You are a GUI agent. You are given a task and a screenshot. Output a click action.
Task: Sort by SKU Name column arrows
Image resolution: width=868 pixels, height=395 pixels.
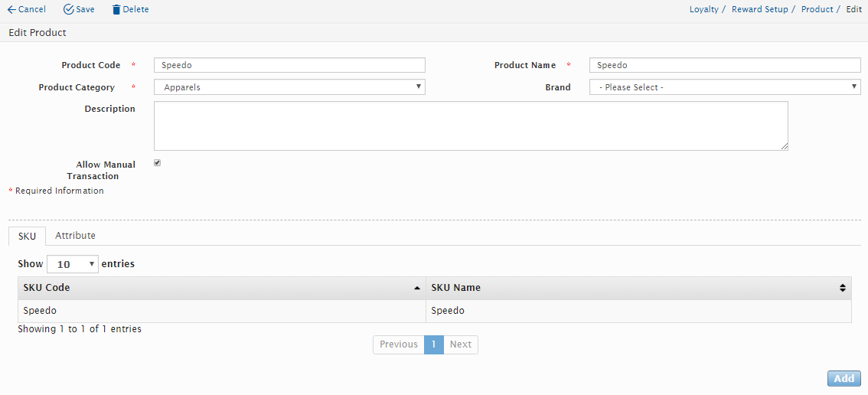point(842,289)
